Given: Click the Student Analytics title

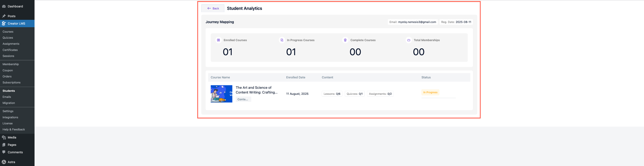Looking at the screenshot, I should click(245, 8).
